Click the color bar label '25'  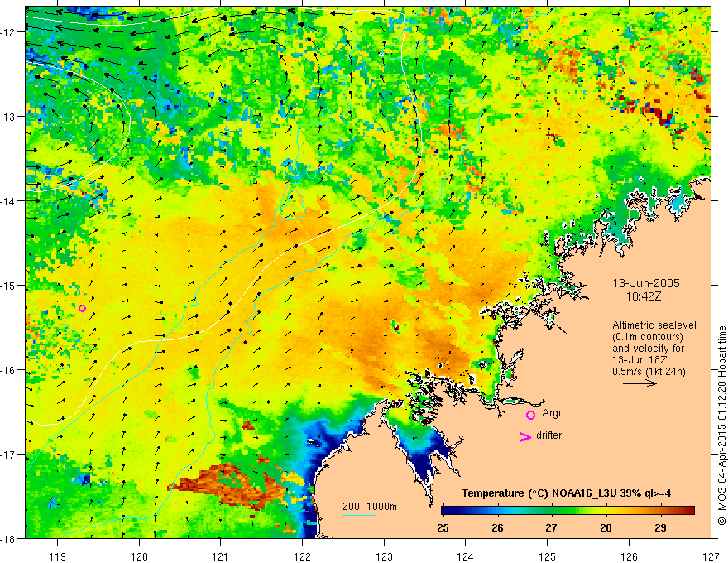tap(443, 527)
